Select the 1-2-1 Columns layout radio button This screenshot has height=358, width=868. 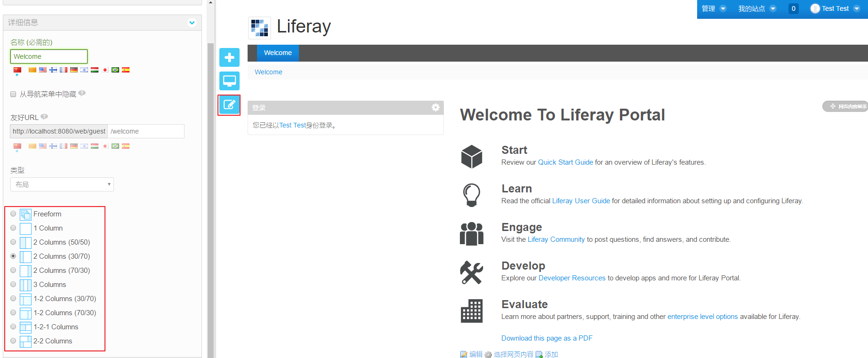point(13,326)
